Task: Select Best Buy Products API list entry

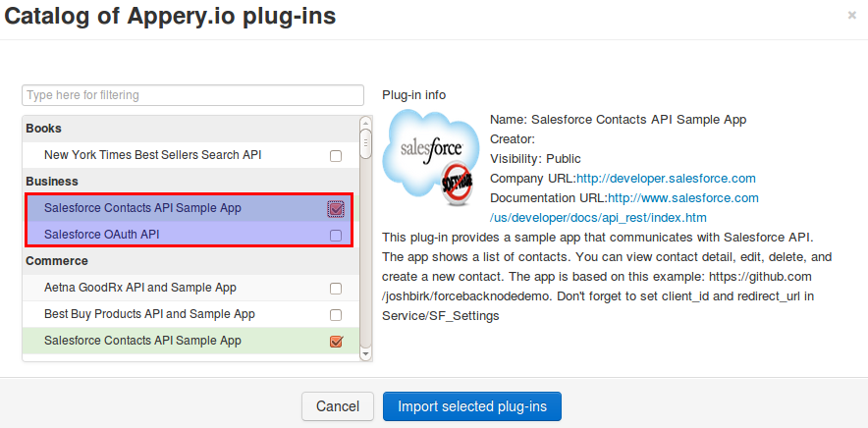Action: coord(190,314)
